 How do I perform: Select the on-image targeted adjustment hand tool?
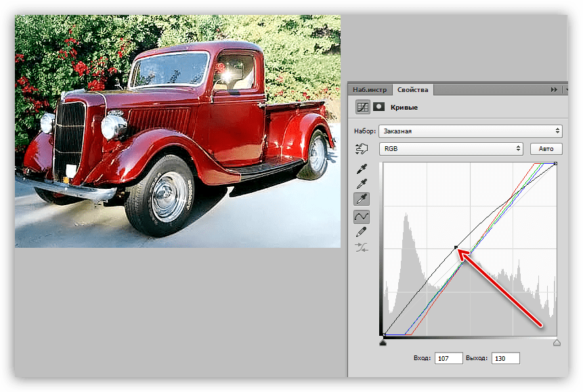(362, 149)
